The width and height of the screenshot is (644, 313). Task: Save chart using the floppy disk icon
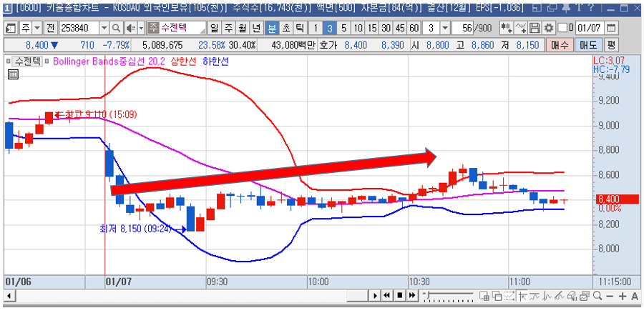535,29
